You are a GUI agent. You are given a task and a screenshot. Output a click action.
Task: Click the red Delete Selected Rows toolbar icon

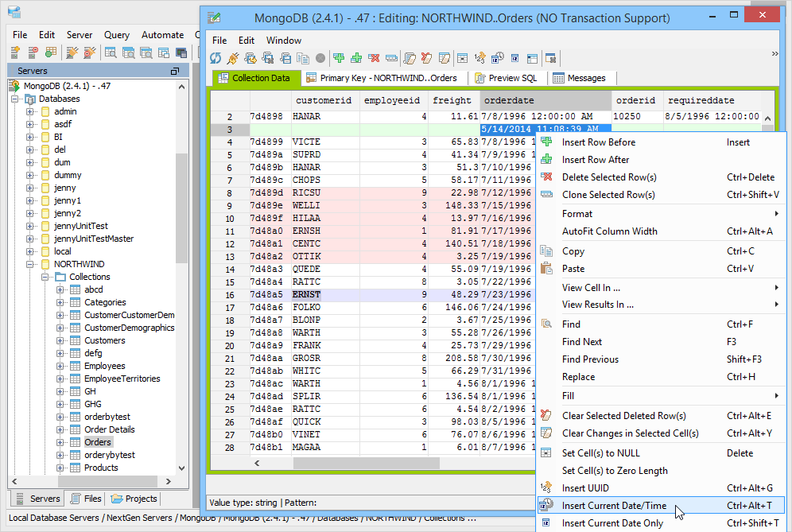[x=374, y=58]
